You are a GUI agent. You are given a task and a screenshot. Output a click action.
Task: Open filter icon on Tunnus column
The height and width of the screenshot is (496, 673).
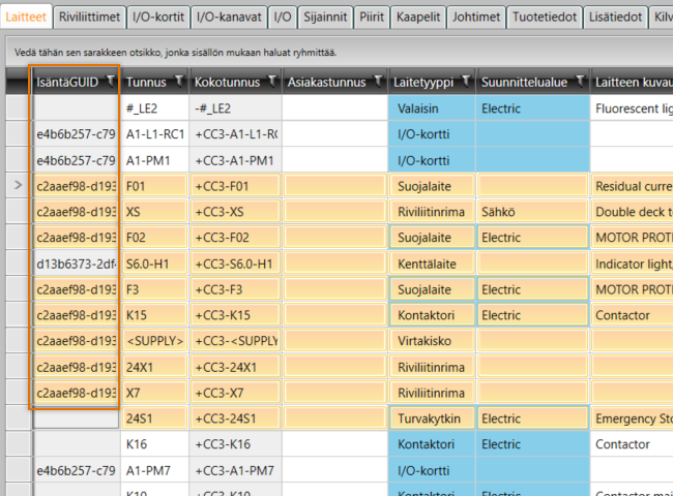point(178,81)
